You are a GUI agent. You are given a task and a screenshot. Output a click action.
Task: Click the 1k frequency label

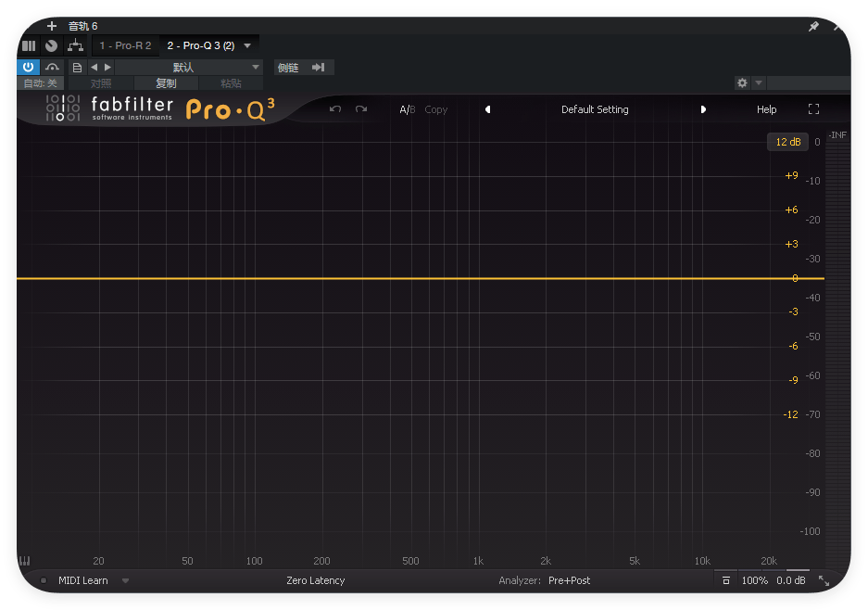478,561
